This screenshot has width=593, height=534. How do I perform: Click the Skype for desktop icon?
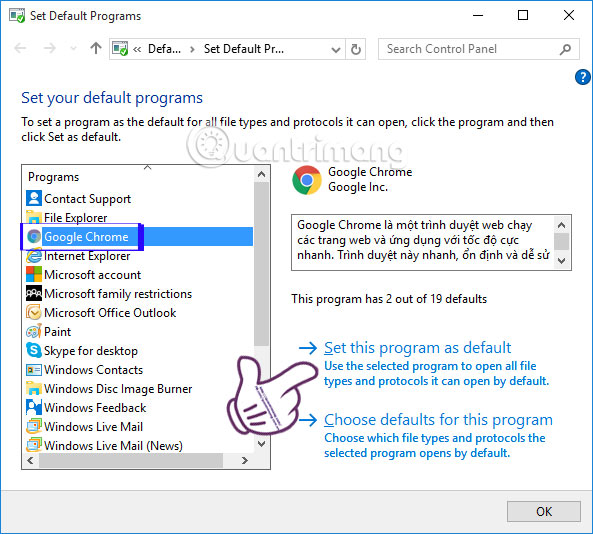point(34,351)
